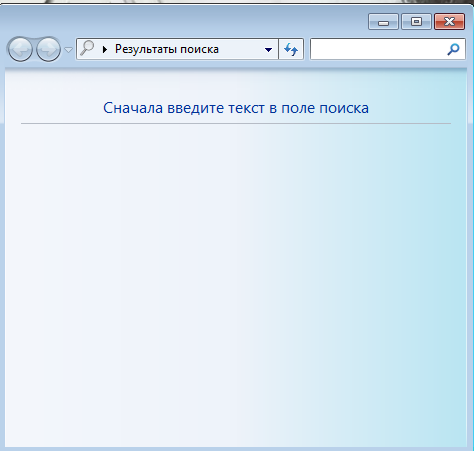Focus the empty search input field
The image size is (474, 451).
pyautogui.click(x=378, y=49)
